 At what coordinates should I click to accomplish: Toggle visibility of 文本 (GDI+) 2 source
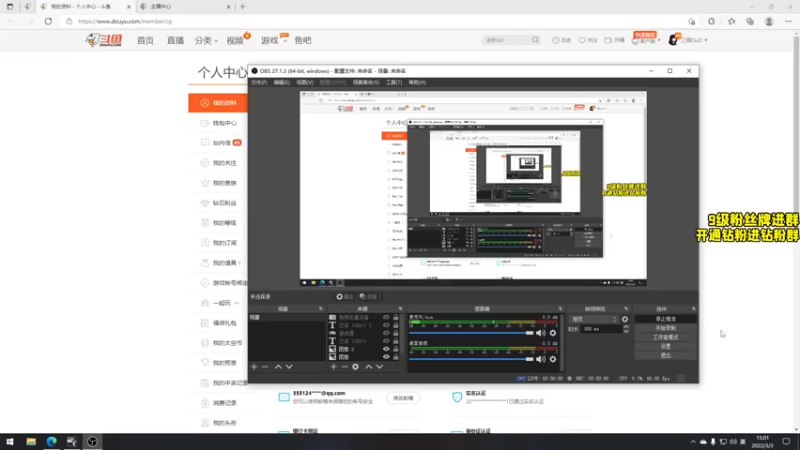click(386, 325)
